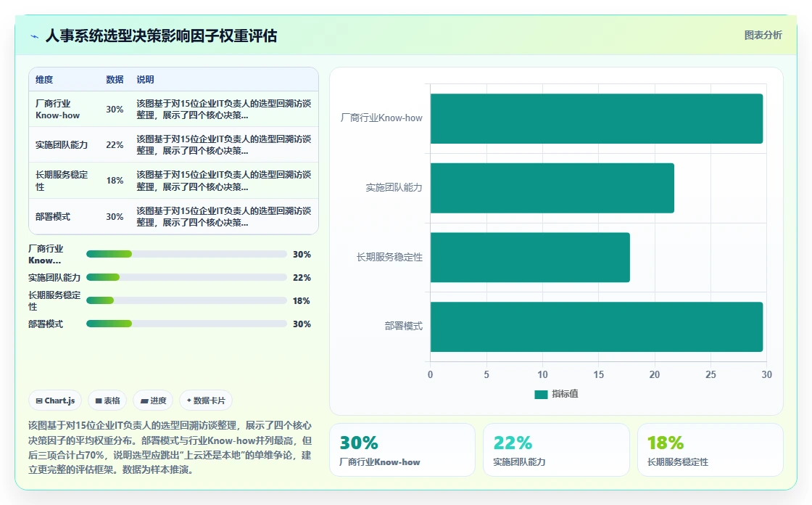Click the 实施团队能力 progress bar
This screenshot has height=505, width=812.
[x=186, y=277]
